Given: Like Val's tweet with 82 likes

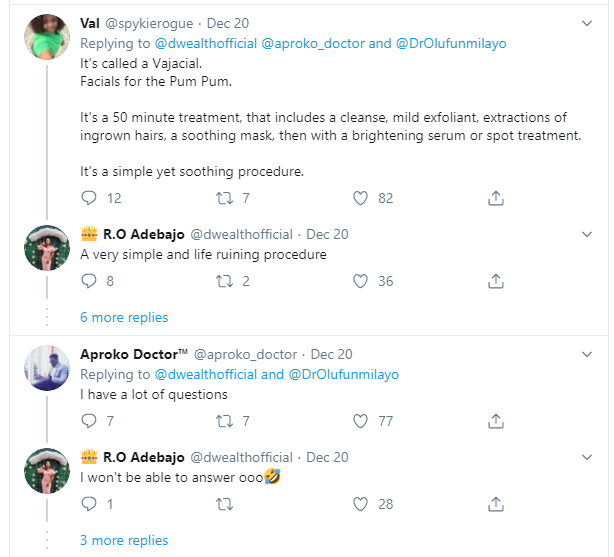Looking at the screenshot, I should (361, 198).
